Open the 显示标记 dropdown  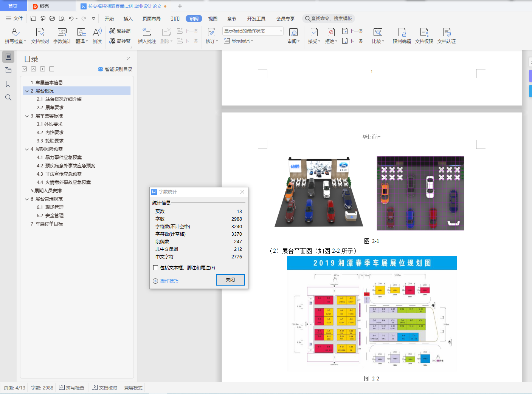(238, 41)
